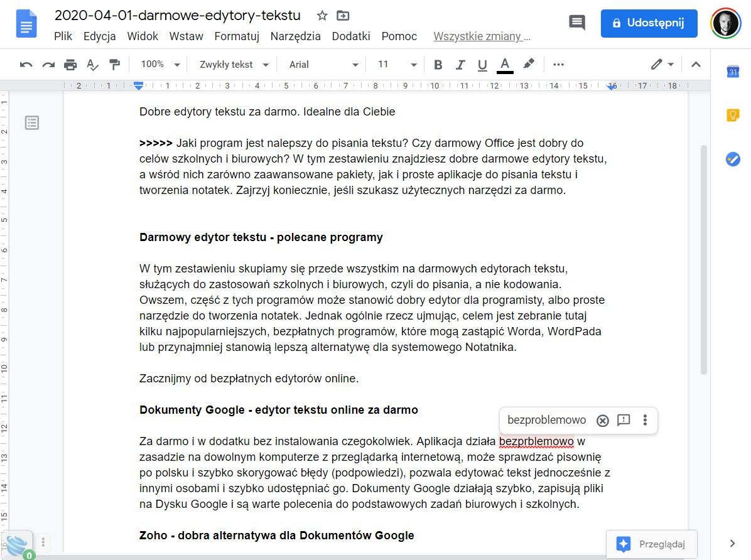Toggle italic formatting
The image size is (751, 560).
tap(460, 65)
